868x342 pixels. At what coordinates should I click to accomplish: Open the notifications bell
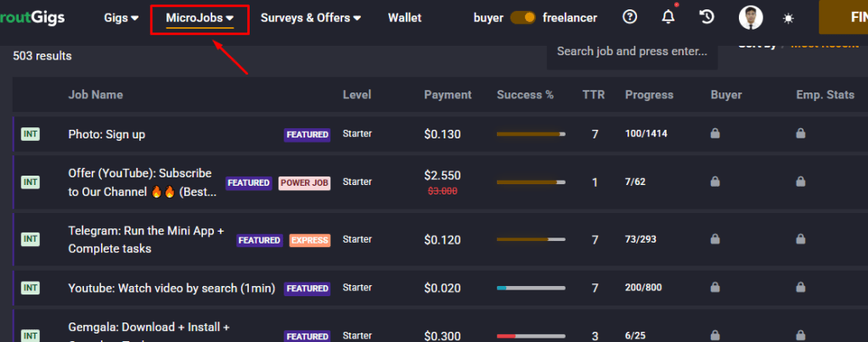[668, 17]
